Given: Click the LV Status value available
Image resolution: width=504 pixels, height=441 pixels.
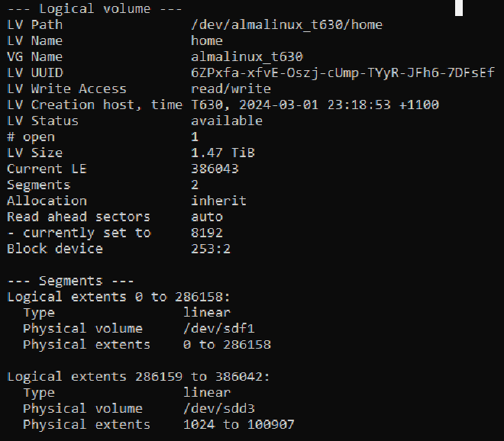Looking at the screenshot, I should click(227, 121).
